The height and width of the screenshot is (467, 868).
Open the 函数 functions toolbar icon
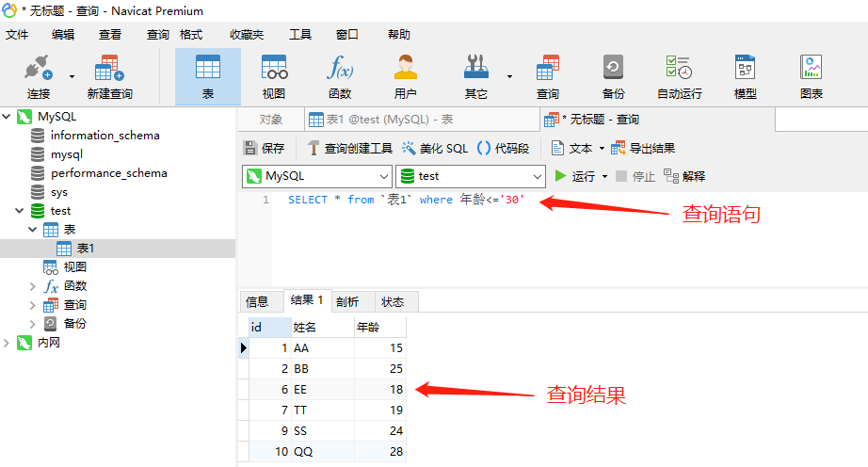tap(340, 76)
